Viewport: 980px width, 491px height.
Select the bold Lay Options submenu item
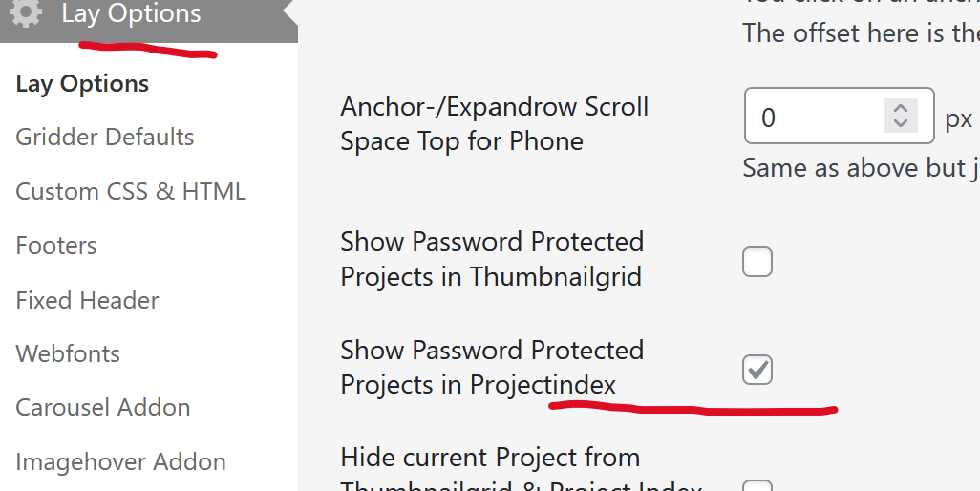82,84
